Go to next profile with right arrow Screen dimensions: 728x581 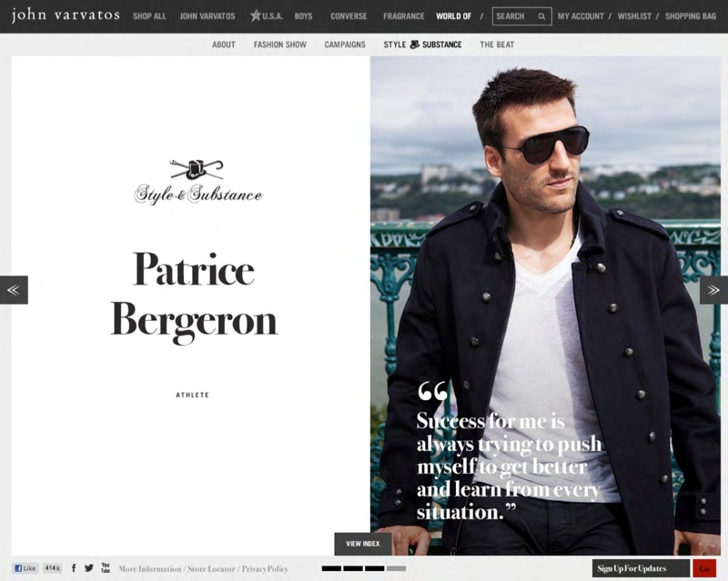713,290
